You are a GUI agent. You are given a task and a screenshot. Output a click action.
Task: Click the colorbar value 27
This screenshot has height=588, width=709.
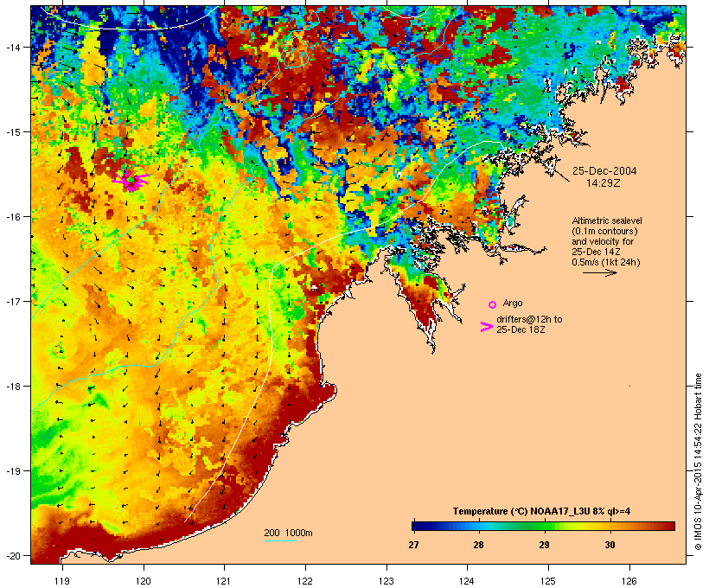(x=413, y=545)
